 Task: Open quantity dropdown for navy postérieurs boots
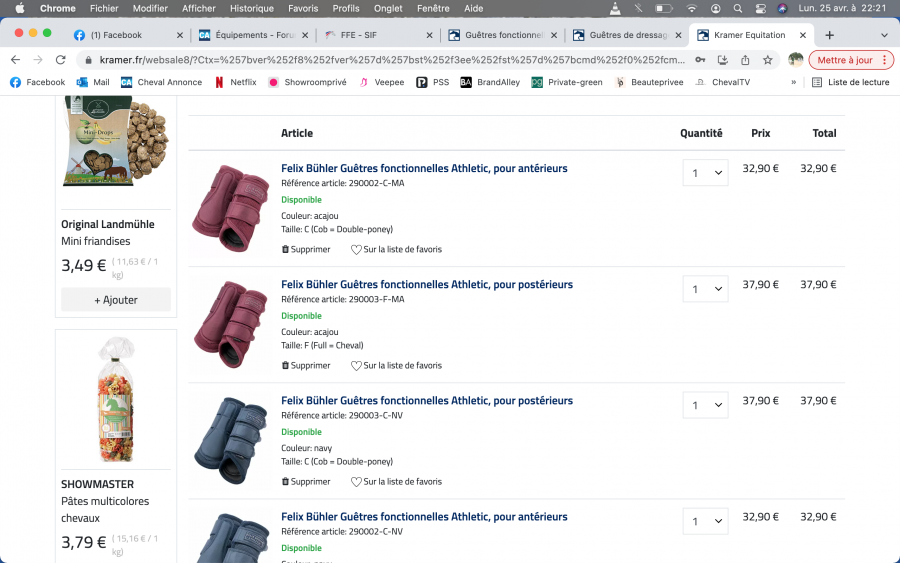(x=705, y=405)
